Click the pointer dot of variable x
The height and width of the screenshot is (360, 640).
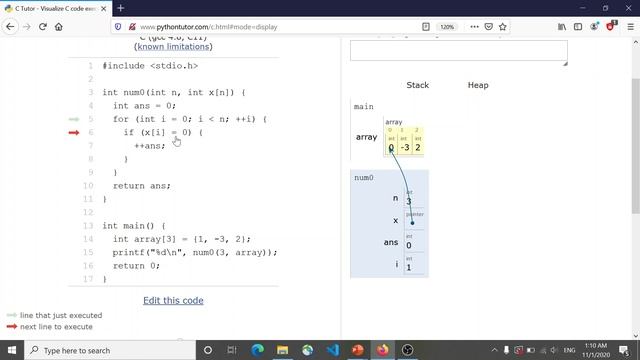412,223
